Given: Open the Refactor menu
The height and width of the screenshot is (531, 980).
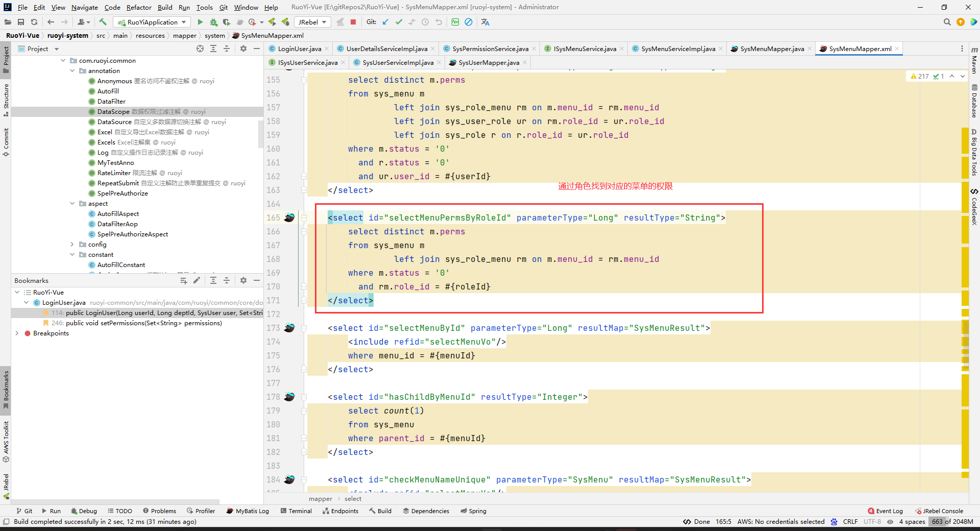Looking at the screenshot, I should (139, 7).
